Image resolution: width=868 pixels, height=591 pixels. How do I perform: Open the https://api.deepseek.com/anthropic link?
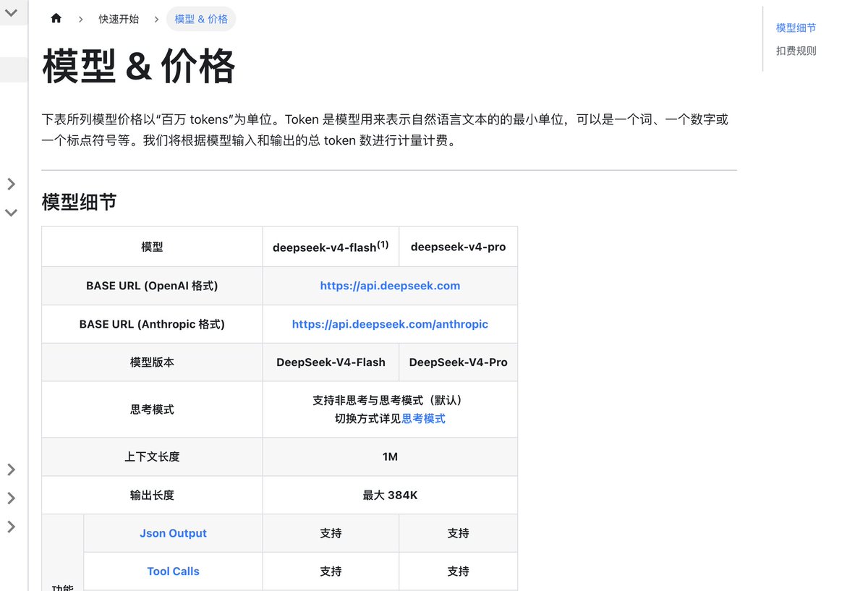tap(390, 324)
